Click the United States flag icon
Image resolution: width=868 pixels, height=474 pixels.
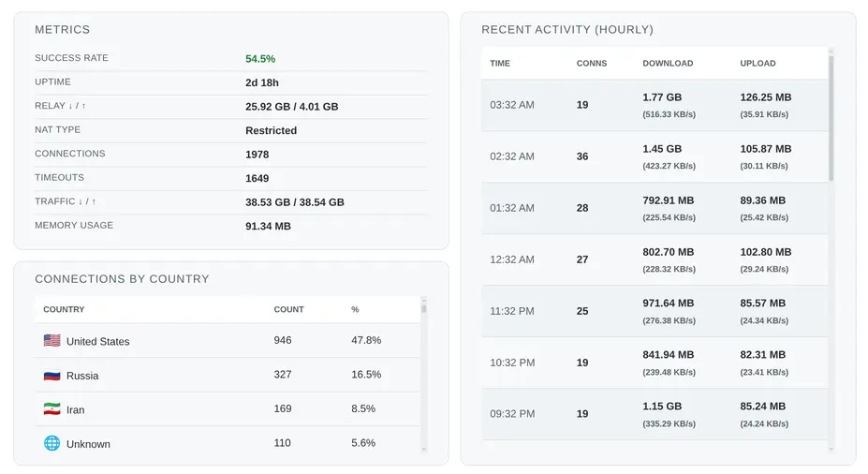coord(51,341)
